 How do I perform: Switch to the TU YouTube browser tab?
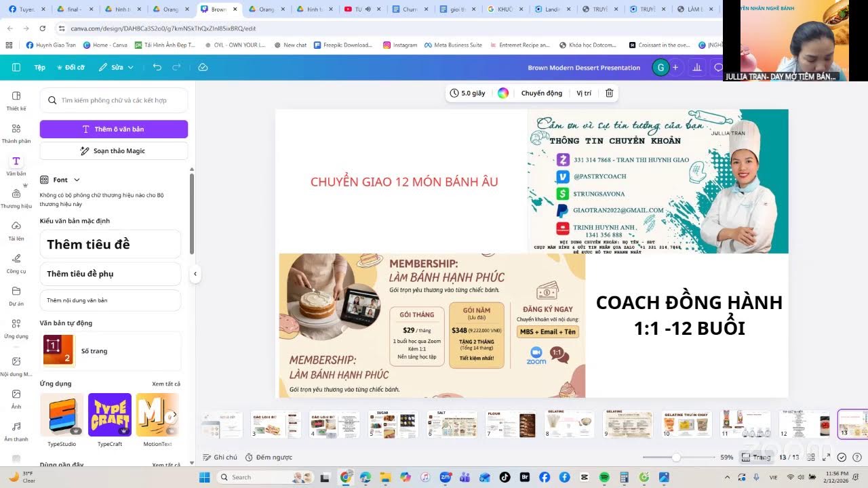(359, 9)
